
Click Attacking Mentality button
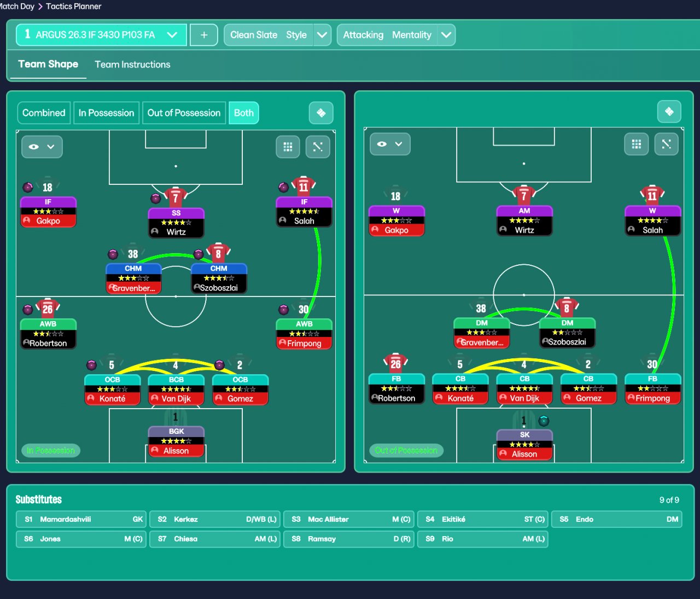pos(387,35)
